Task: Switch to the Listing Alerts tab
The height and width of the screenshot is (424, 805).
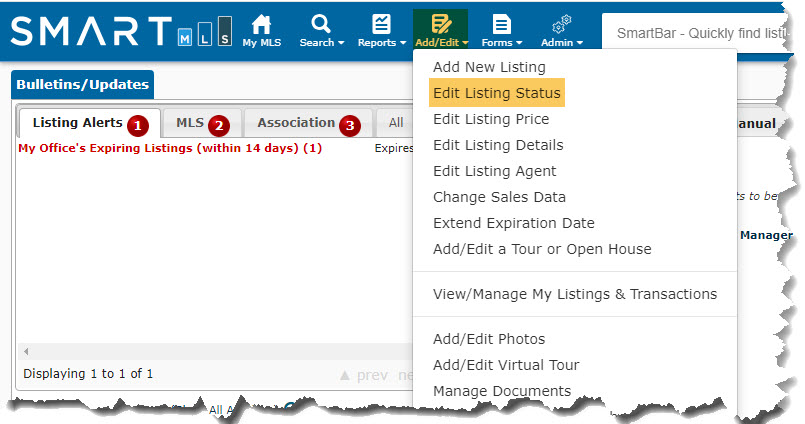Action: pyautogui.click(x=89, y=124)
